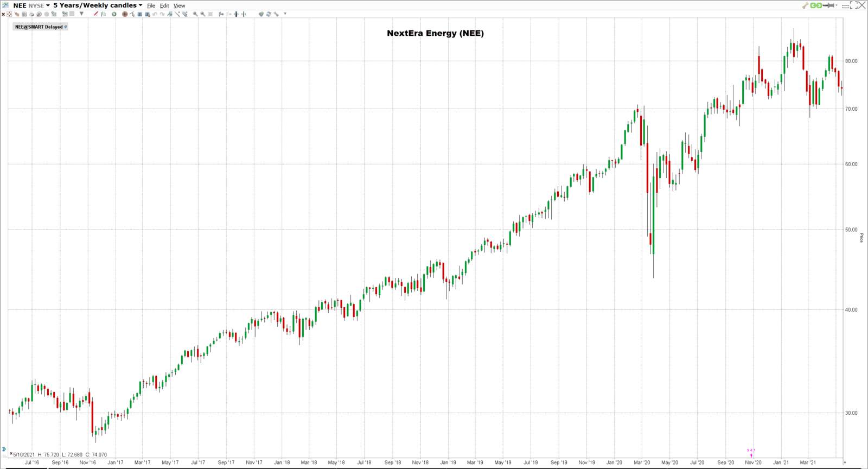Open the small arrow next to pushpin
The image size is (868, 469).
(x=837, y=5)
